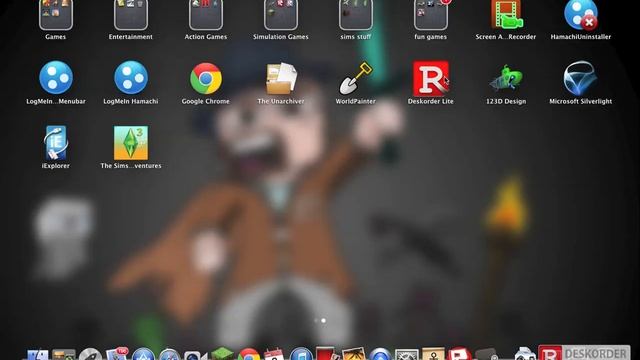Open System Preferences gear in Dock
Viewport: 640px width, 360px height.
point(407,355)
